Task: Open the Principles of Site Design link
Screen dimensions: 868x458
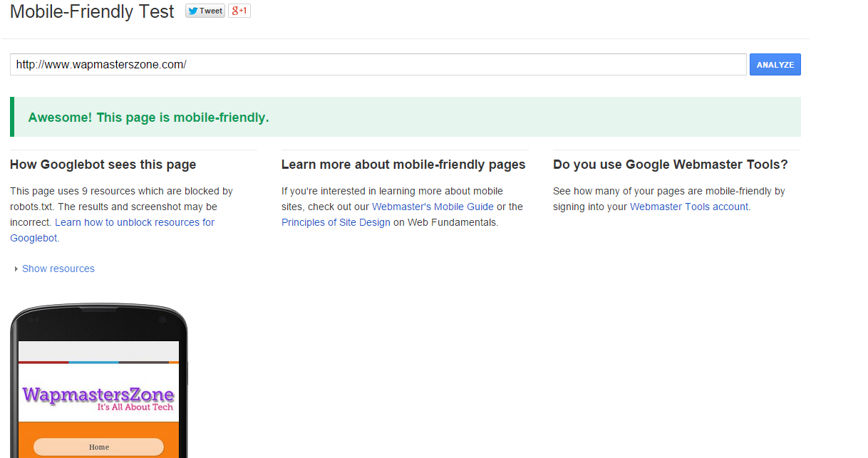Action: [336, 222]
